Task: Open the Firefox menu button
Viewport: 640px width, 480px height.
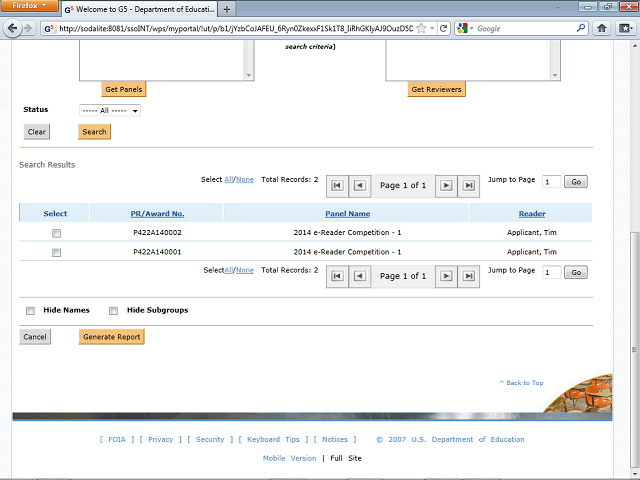Action: [29, 6]
